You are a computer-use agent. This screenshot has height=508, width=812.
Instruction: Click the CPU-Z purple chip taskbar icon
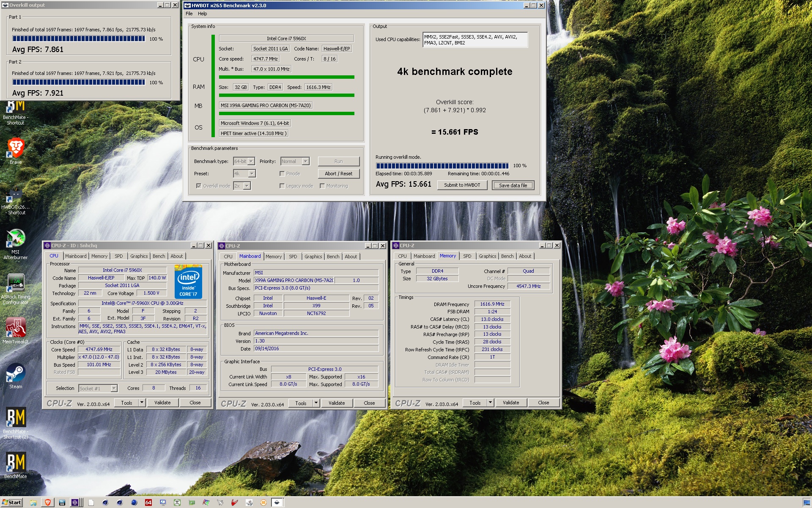(75, 502)
